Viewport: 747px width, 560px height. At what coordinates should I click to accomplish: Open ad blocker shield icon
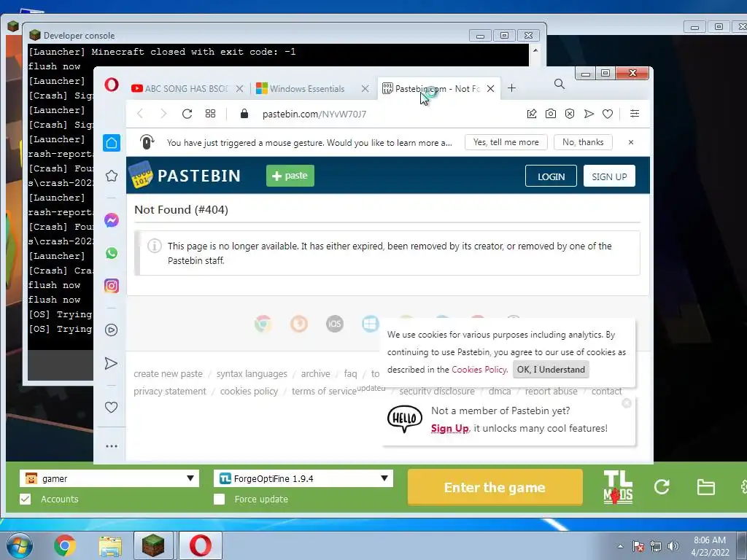click(570, 114)
